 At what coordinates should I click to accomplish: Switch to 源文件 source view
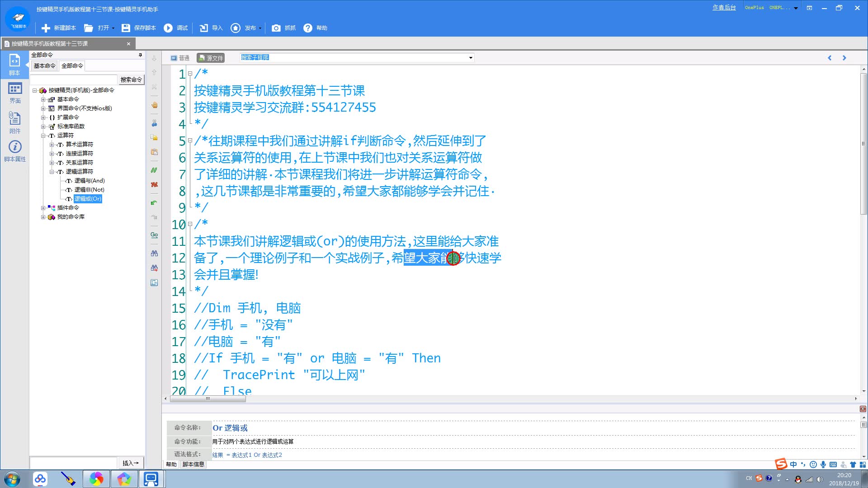[x=211, y=58]
